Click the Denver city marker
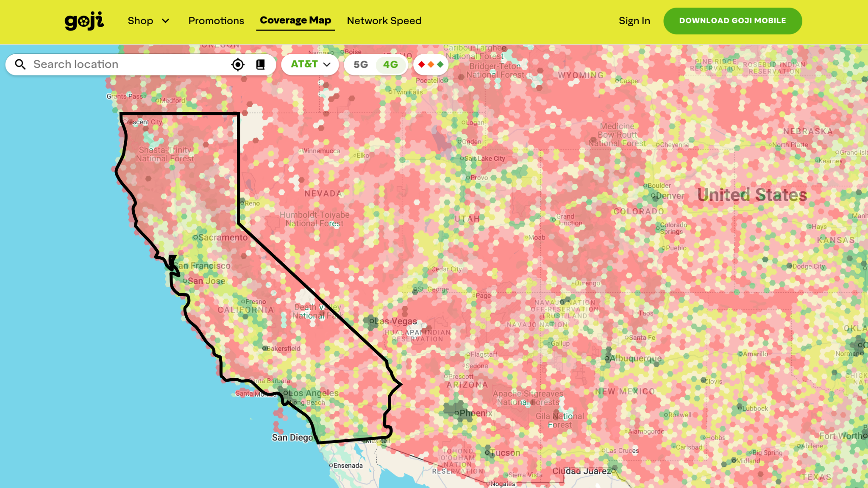 (654, 196)
